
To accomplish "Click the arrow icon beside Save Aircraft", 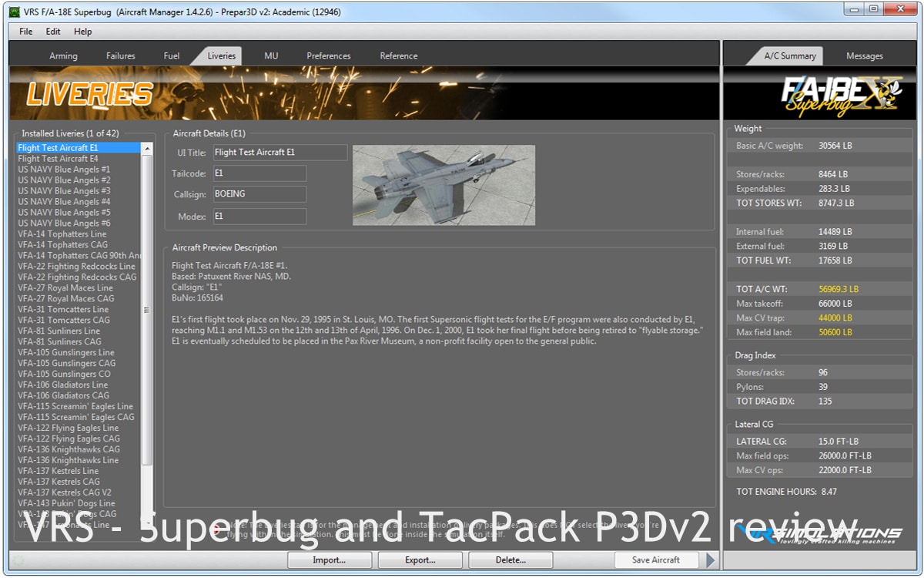I will [711, 560].
